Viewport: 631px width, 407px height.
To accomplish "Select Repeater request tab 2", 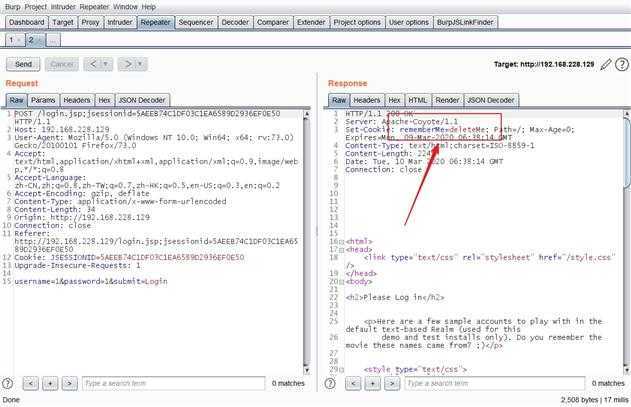I will coord(35,40).
